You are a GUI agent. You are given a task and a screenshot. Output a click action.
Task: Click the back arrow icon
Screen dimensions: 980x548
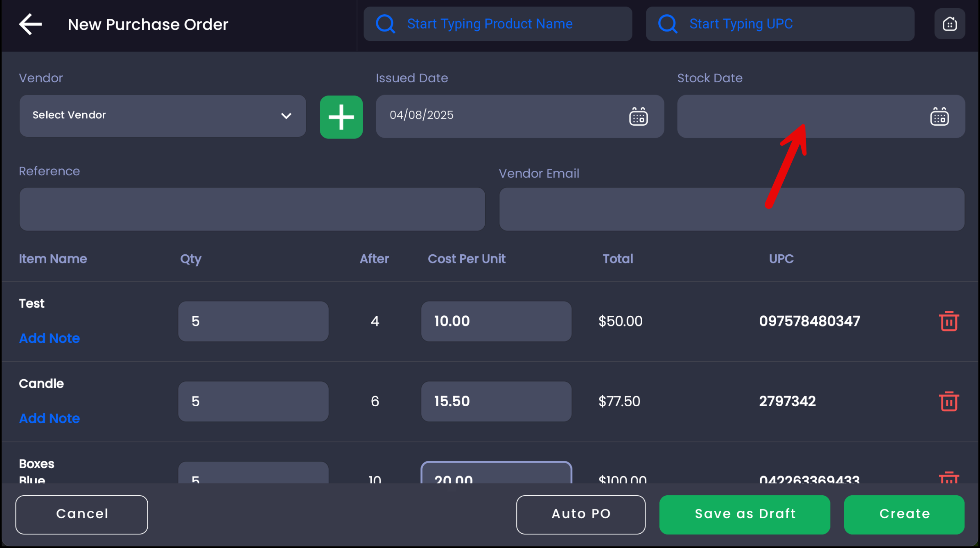[30, 24]
